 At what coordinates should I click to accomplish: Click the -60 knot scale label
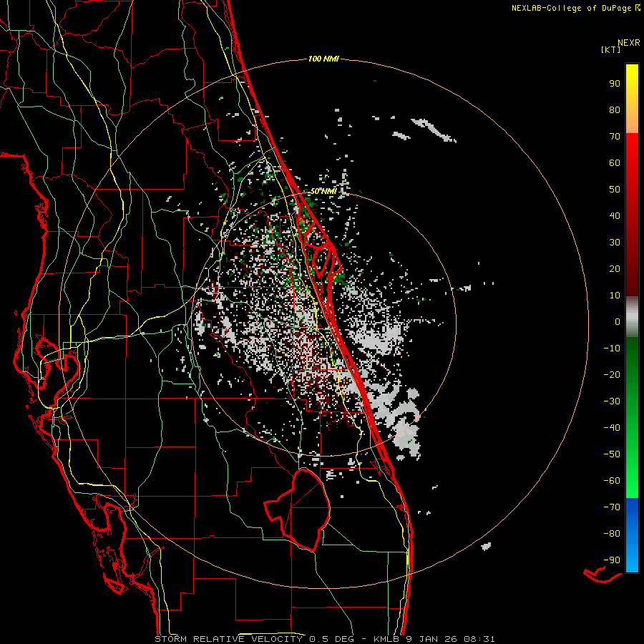point(612,481)
